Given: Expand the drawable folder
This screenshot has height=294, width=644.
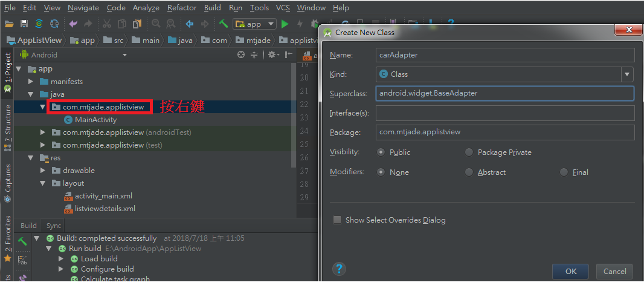Looking at the screenshot, I should [43, 170].
